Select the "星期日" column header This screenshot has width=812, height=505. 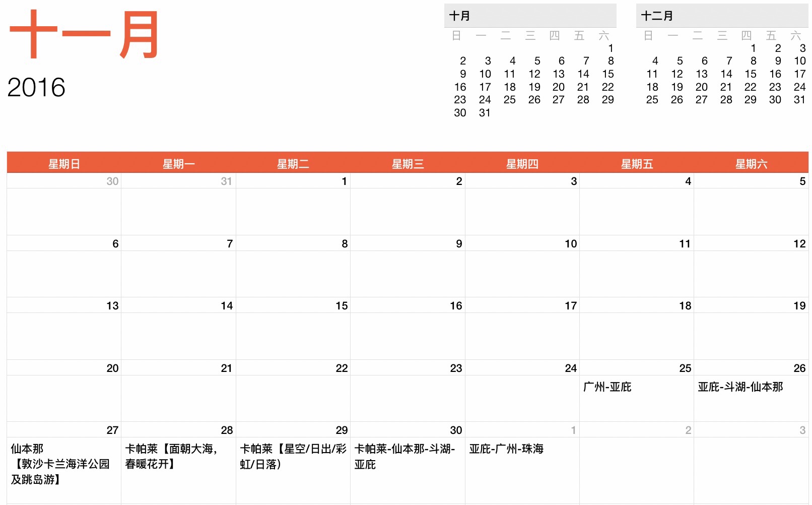tap(64, 164)
